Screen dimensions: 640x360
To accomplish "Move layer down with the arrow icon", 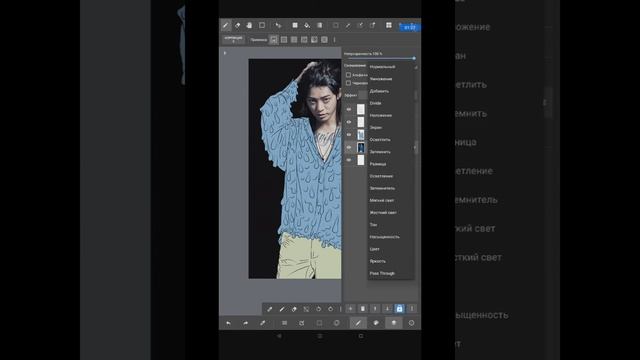I will click(x=387, y=309).
